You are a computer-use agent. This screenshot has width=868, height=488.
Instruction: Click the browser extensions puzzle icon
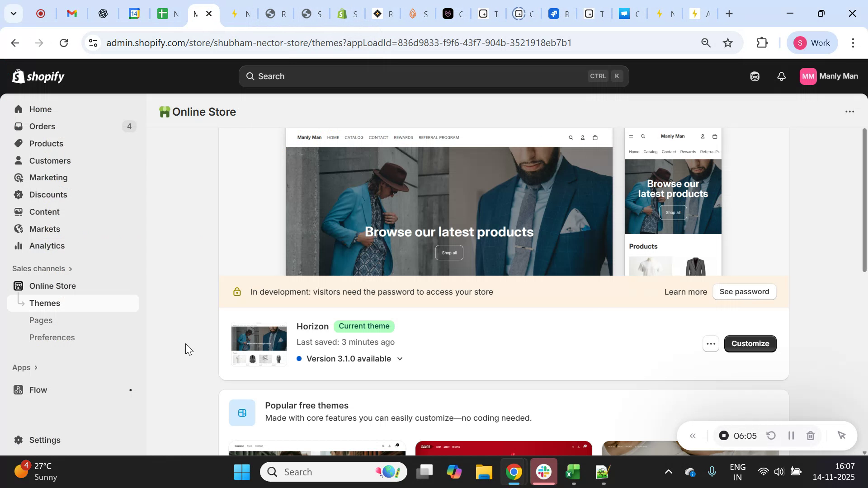point(762,42)
